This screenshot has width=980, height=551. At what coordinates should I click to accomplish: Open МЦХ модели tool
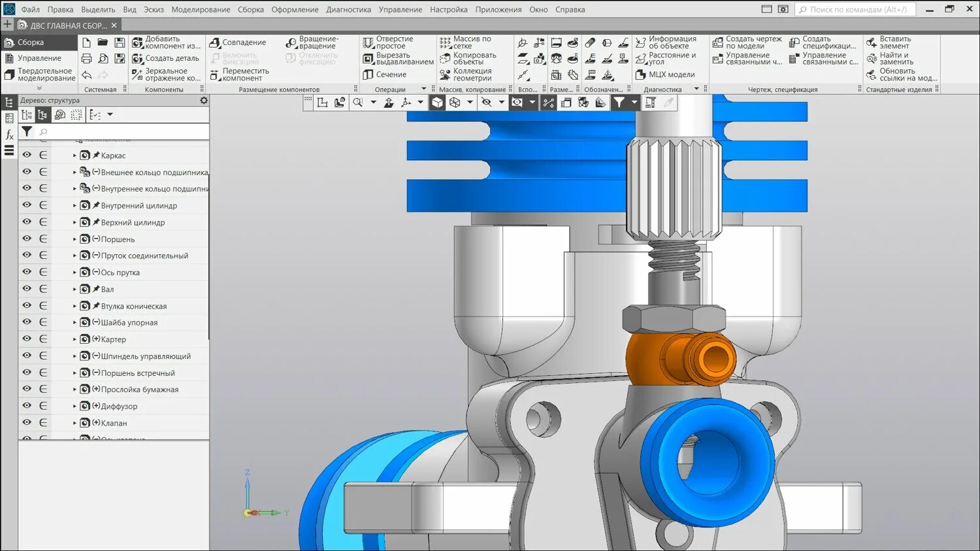[665, 75]
